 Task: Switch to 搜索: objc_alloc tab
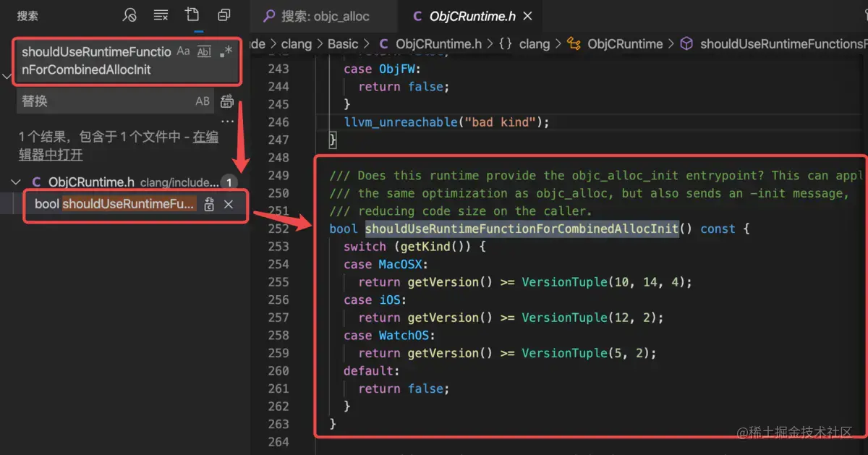[x=325, y=16]
